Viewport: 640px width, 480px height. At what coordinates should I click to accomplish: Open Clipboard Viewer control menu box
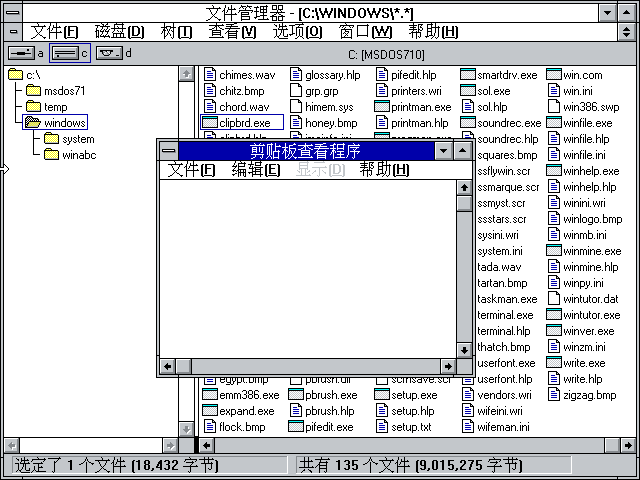169,151
